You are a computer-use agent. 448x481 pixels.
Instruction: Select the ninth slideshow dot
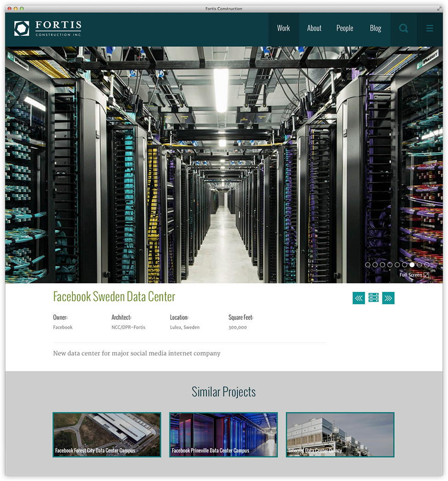tap(427, 265)
